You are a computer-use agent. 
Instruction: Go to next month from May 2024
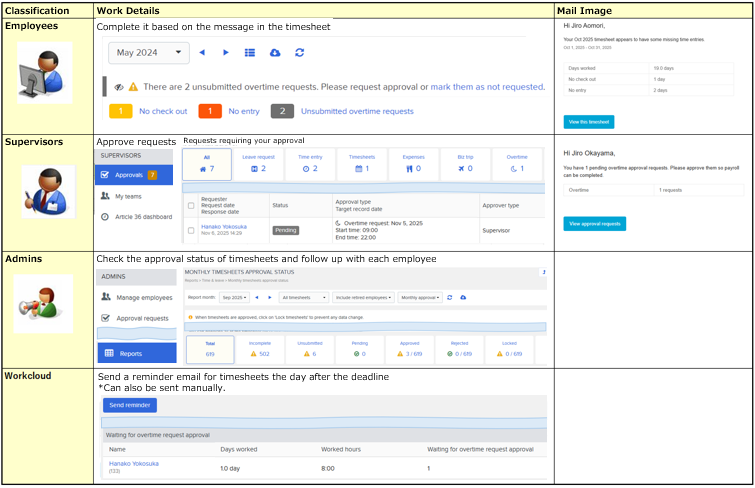point(226,52)
